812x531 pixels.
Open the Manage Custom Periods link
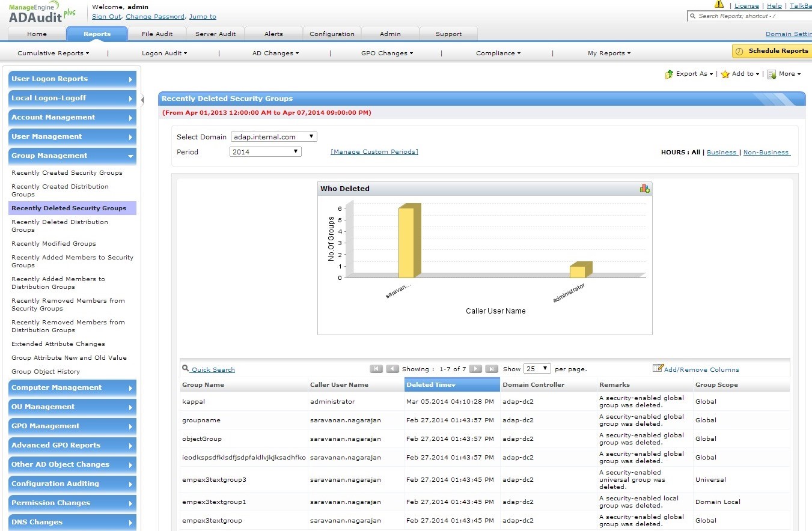(x=374, y=152)
